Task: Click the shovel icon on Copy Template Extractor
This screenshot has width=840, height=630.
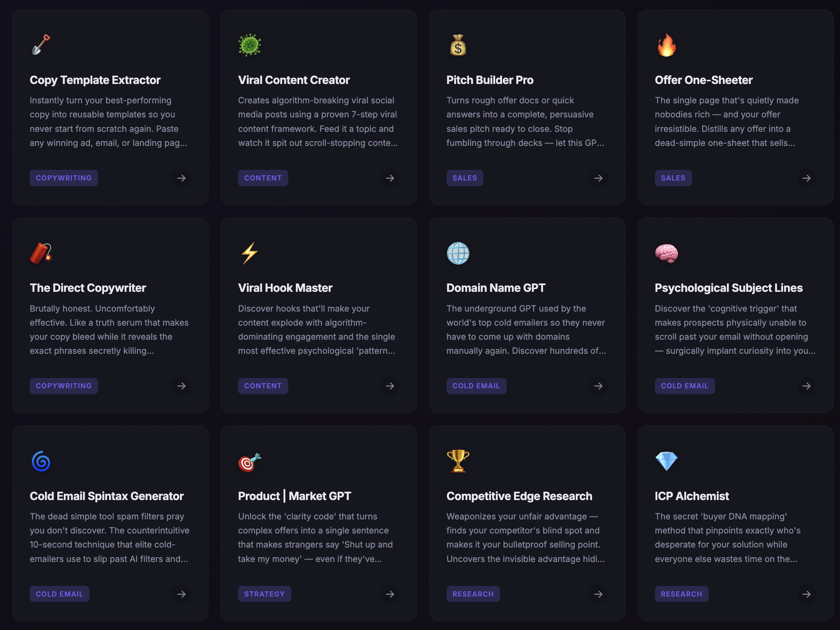Action: coord(40,45)
